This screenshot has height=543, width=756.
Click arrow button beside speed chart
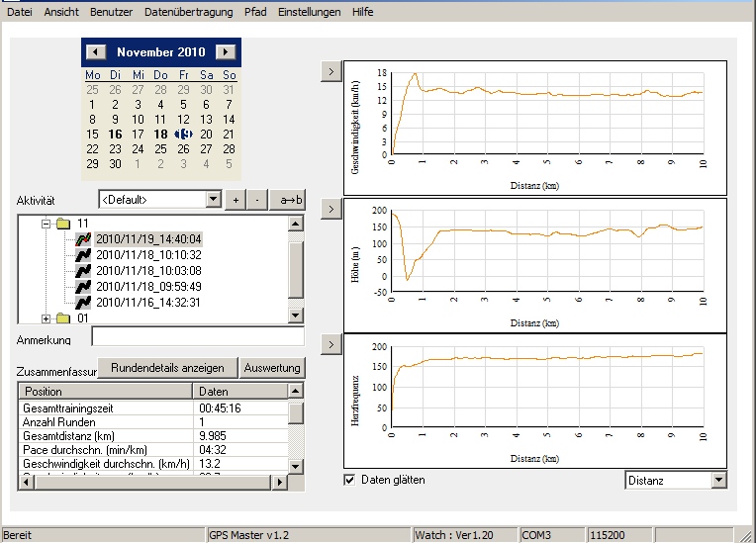tap(331, 72)
